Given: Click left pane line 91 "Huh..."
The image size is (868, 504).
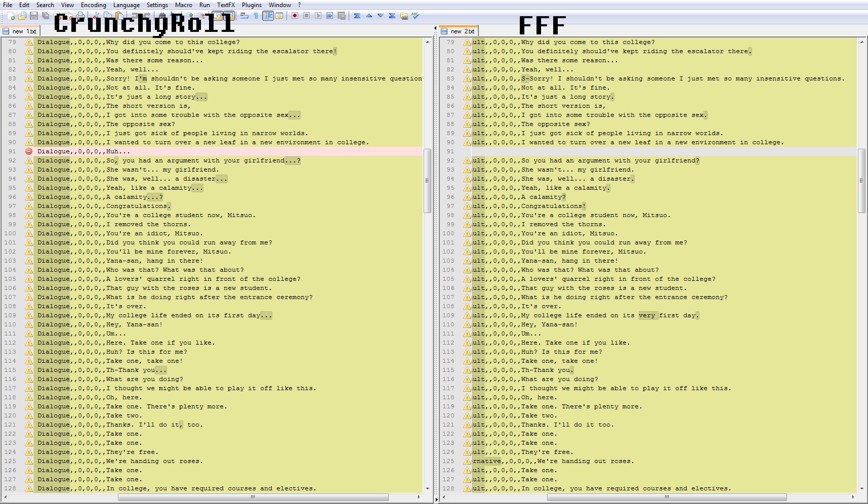Looking at the screenshot, I should (118, 151).
